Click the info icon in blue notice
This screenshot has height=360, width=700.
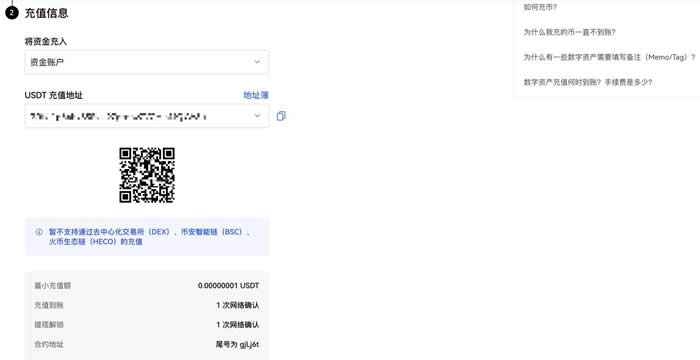39,232
